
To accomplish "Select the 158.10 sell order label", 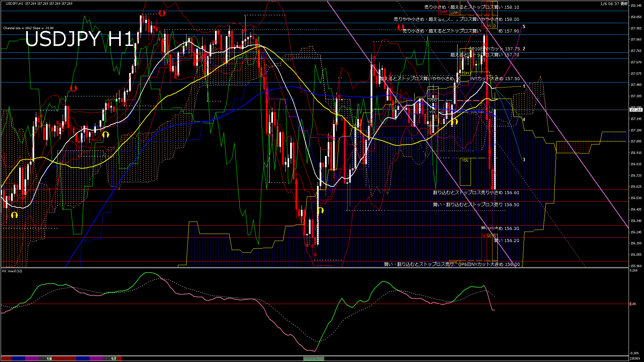I will click(472, 7).
